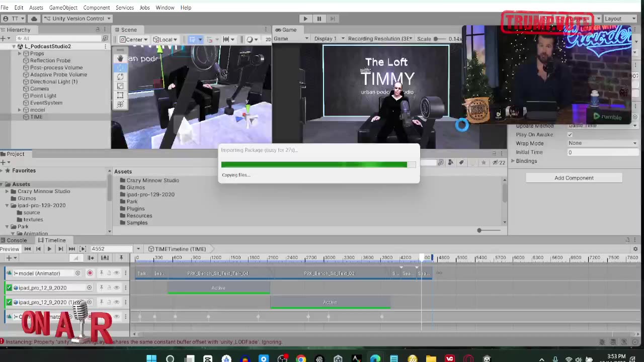This screenshot has width=644, height=362.
Task: Click the Project favorites star icon
Action: 484,162
